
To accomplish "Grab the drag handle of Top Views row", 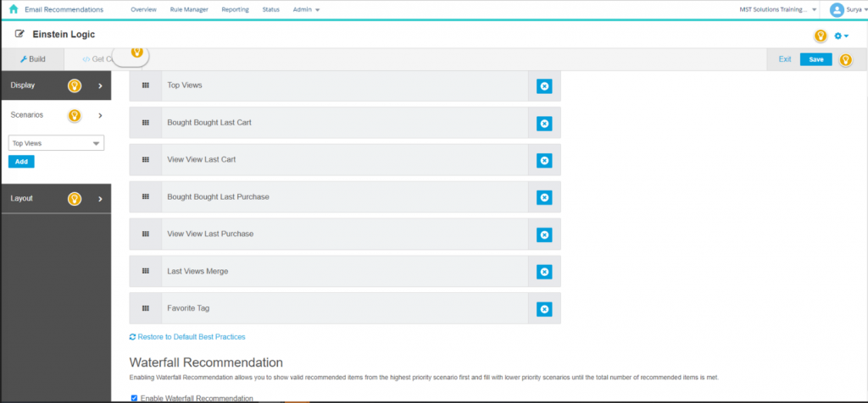I will pyautogui.click(x=146, y=86).
